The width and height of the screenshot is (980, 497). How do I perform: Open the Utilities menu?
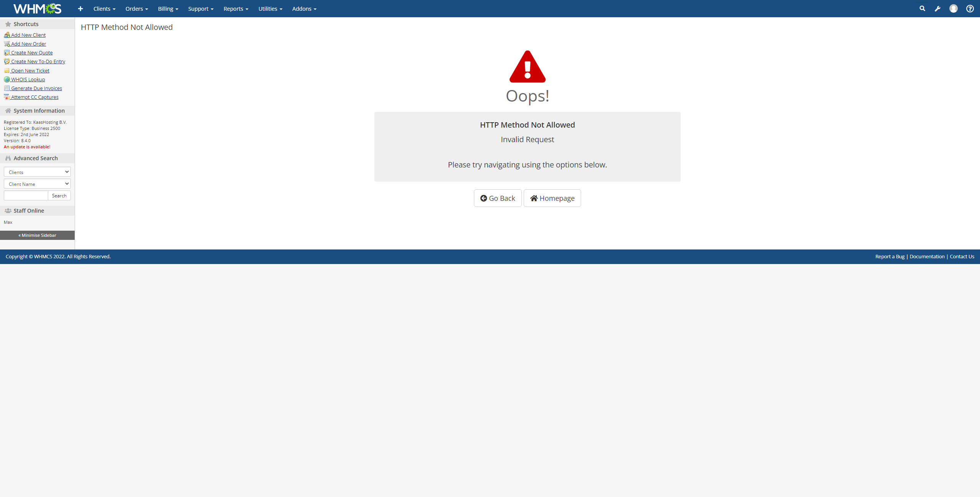[270, 9]
